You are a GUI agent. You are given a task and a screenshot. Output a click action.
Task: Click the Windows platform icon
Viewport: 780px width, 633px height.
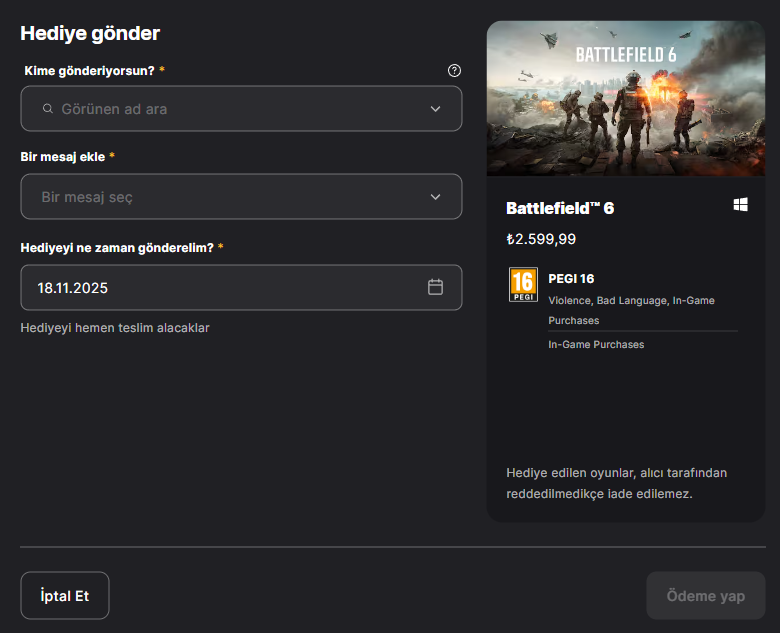(x=740, y=205)
